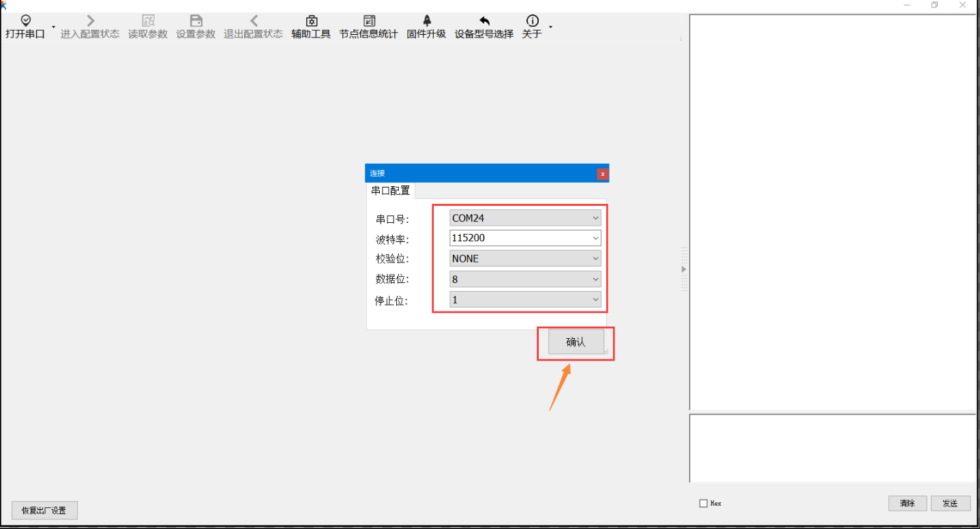Click the 打开串口 (Open Serial Port) icon

point(26,21)
